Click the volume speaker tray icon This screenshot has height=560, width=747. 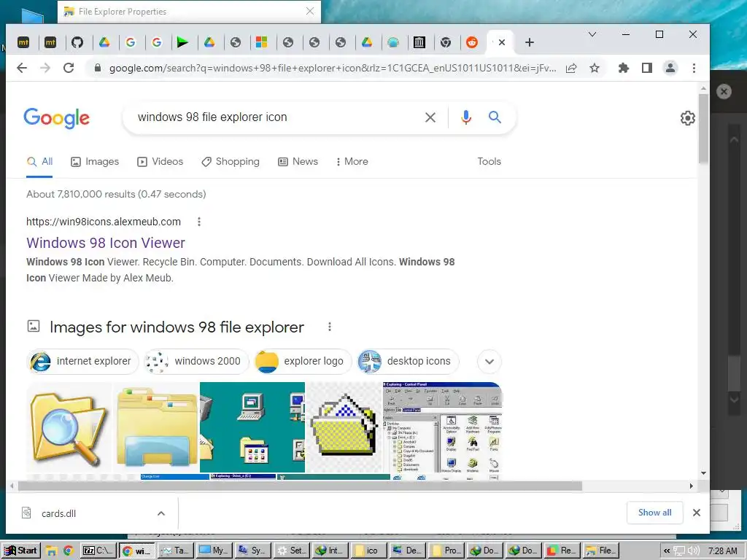click(693, 551)
